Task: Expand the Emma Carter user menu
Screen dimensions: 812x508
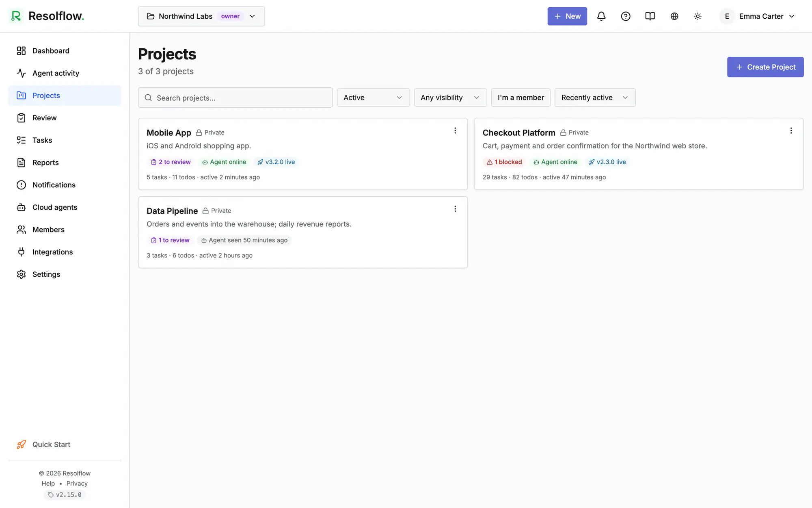Action: point(757,16)
